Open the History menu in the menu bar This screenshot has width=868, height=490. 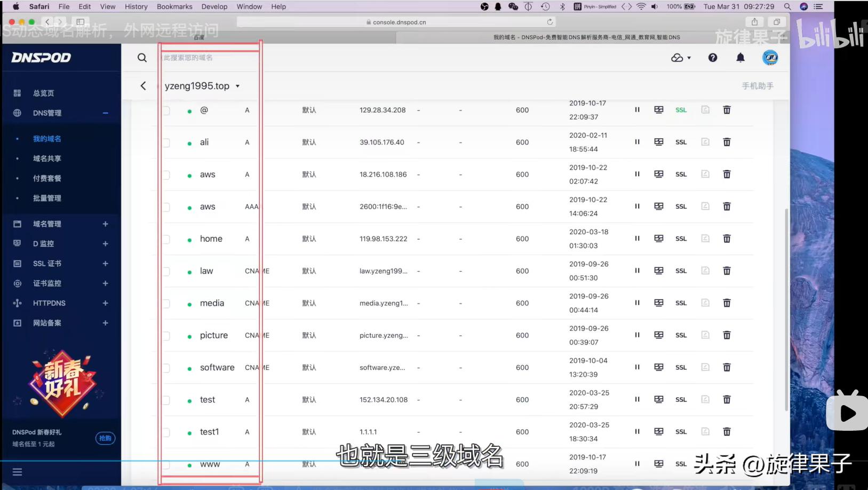[x=136, y=6]
